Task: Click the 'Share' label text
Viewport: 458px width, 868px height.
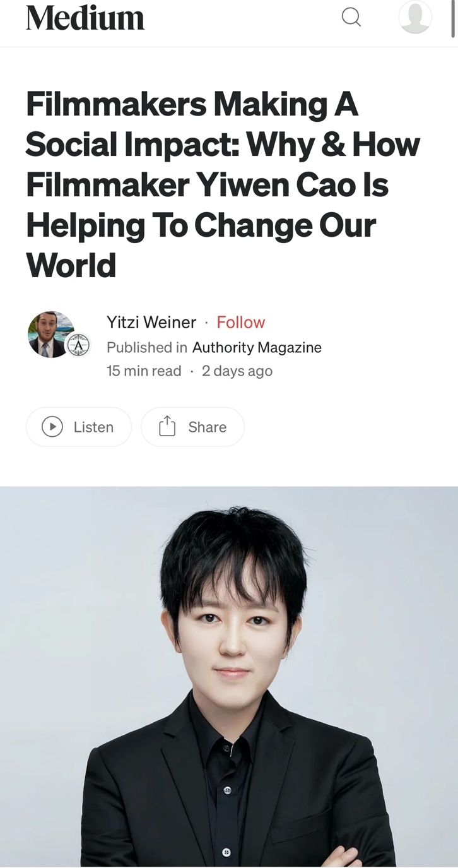Action: click(x=207, y=427)
